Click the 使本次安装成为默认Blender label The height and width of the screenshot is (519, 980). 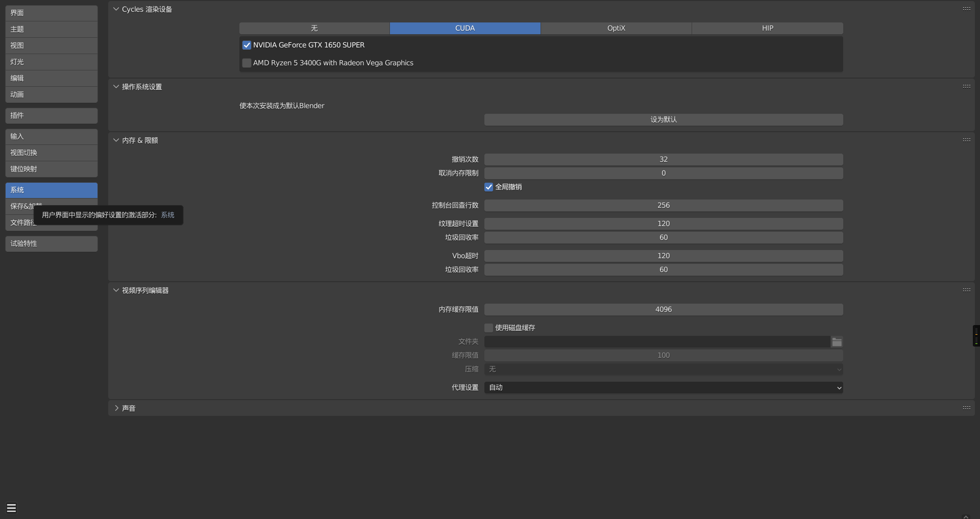point(282,106)
